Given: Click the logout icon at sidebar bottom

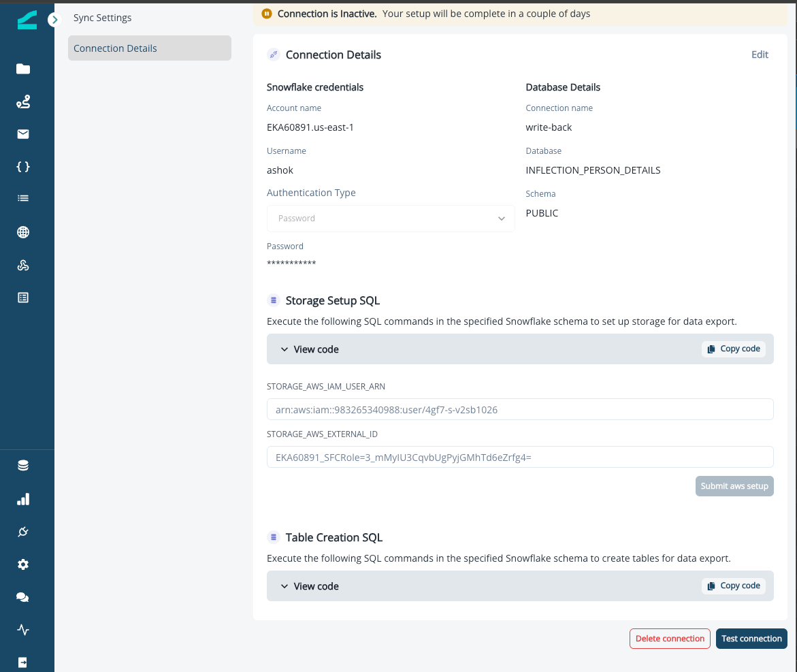Looking at the screenshot, I should (23, 662).
